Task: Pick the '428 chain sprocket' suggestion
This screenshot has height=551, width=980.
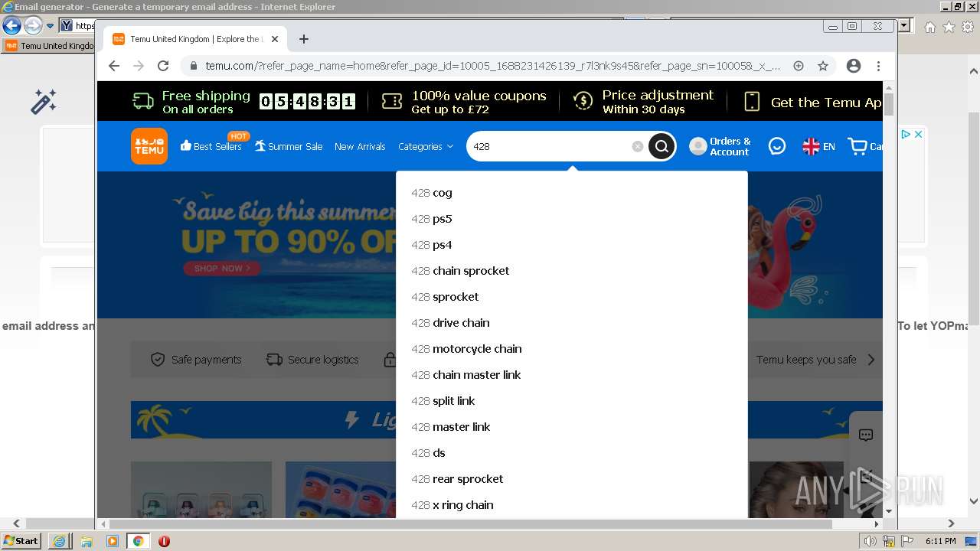Action: click(571, 271)
